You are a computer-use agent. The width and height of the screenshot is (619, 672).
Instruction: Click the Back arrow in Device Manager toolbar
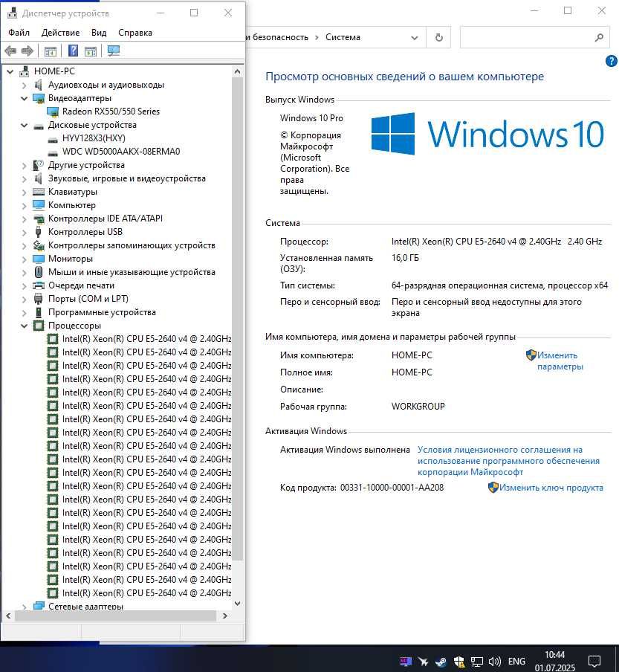pos(10,51)
